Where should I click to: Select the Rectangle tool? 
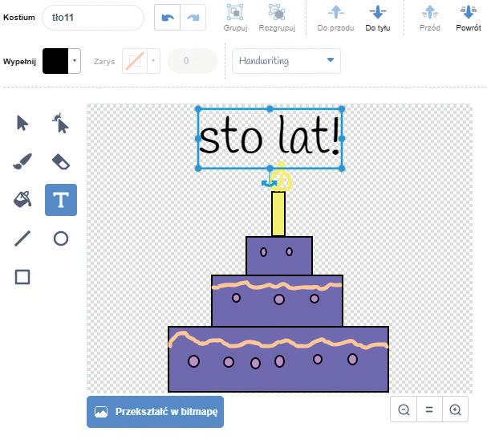click(22, 277)
